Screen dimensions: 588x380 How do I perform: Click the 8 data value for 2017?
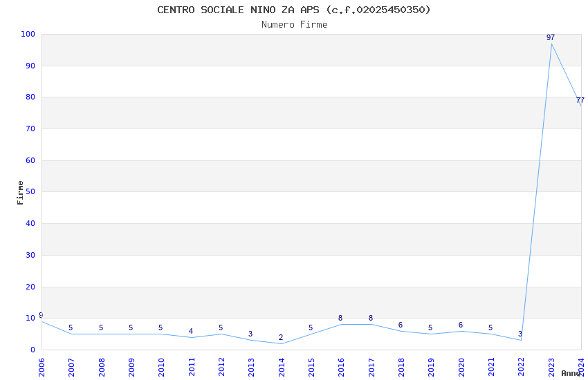(371, 319)
